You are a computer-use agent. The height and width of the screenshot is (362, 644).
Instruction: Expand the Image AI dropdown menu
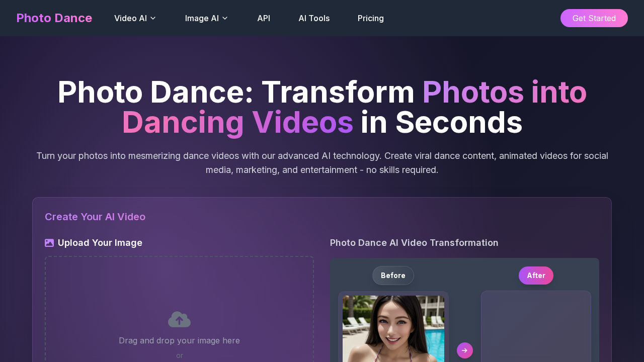coord(206,18)
